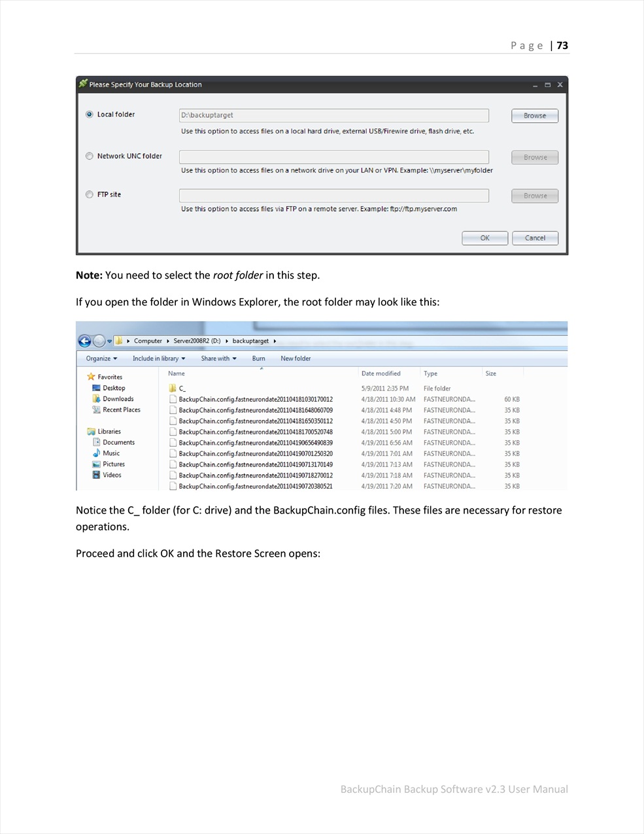Viewport: 644px width, 834px height.
Task: Choose the FTP site radio button
Action: (90, 194)
